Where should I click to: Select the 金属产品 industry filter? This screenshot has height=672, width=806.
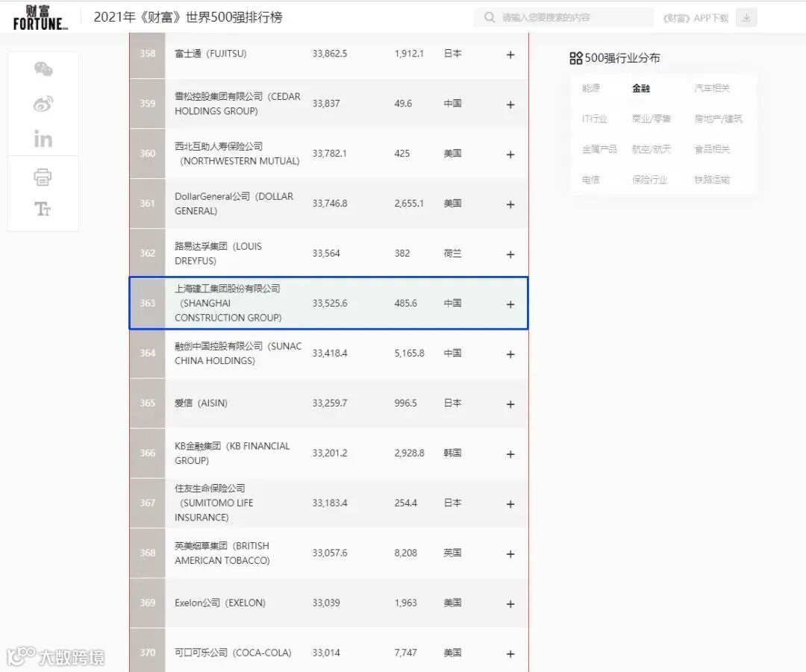[x=599, y=149]
